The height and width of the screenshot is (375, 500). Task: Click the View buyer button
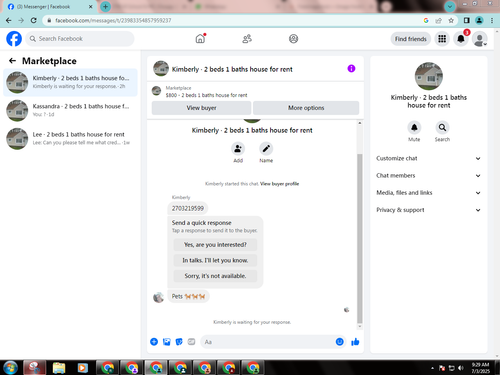coord(201,108)
